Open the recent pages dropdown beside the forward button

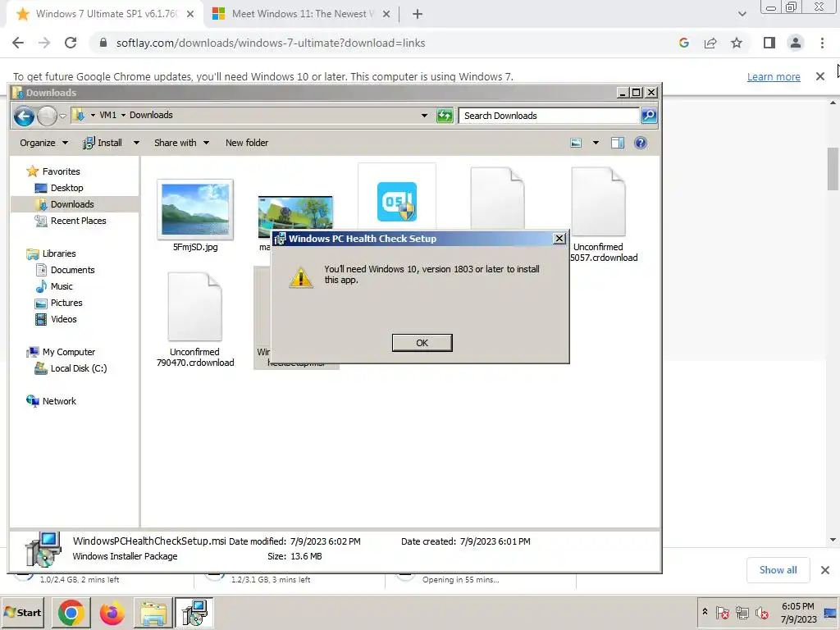62,116
